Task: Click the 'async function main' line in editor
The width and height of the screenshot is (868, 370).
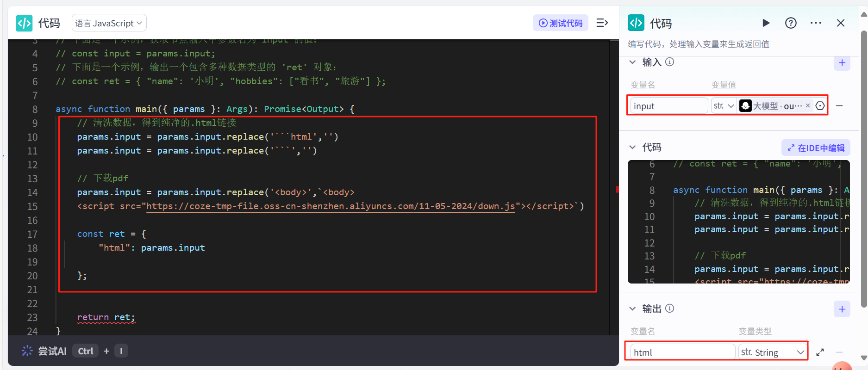Action: pyautogui.click(x=205, y=109)
